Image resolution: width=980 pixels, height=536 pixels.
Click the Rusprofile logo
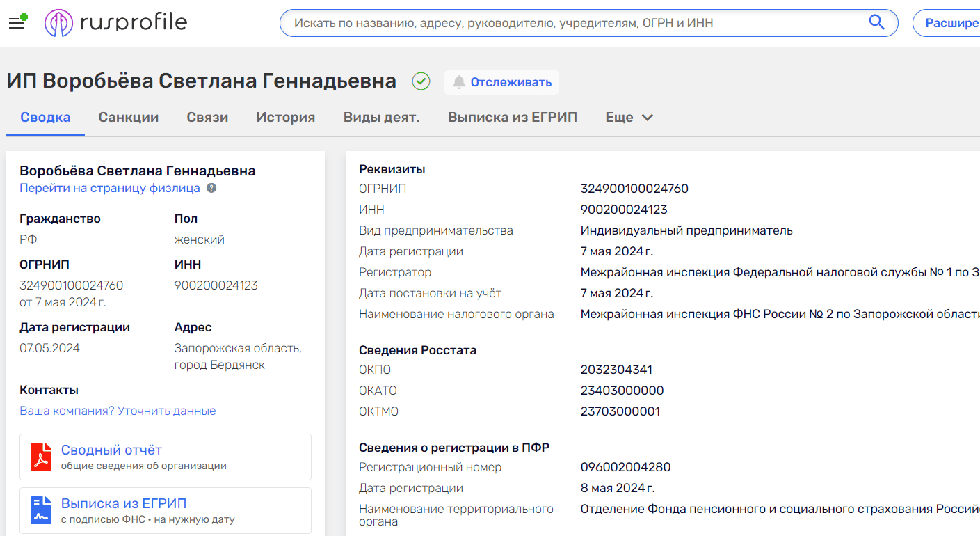[115, 22]
